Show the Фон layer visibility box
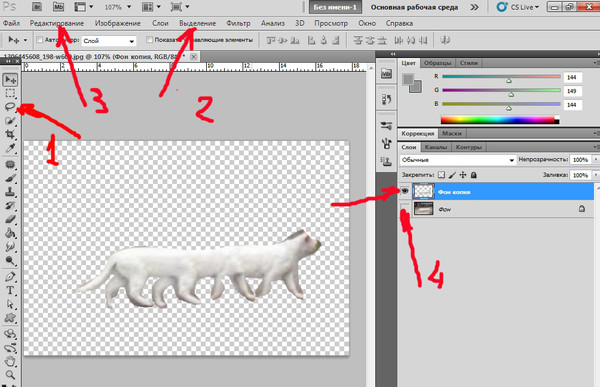This screenshot has width=600, height=387. pyautogui.click(x=405, y=209)
